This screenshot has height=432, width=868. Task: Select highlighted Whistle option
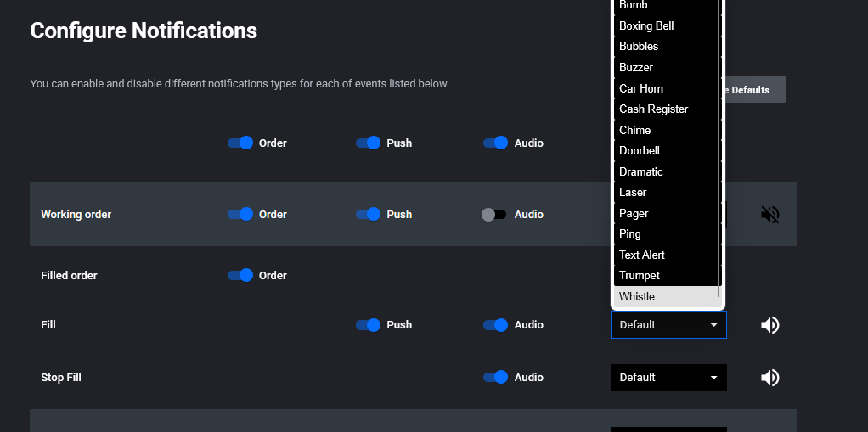pyautogui.click(x=668, y=296)
